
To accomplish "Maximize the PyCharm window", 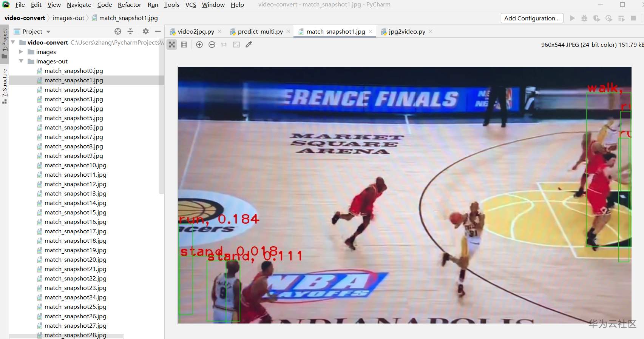I will (622, 5).
